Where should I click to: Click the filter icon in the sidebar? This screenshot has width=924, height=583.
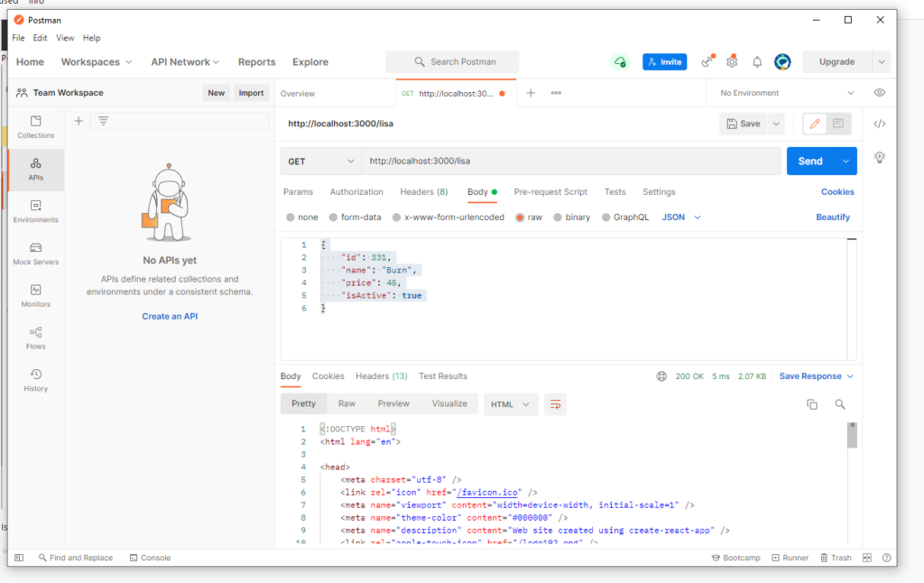pyautogui.click(x=103, y=121)
